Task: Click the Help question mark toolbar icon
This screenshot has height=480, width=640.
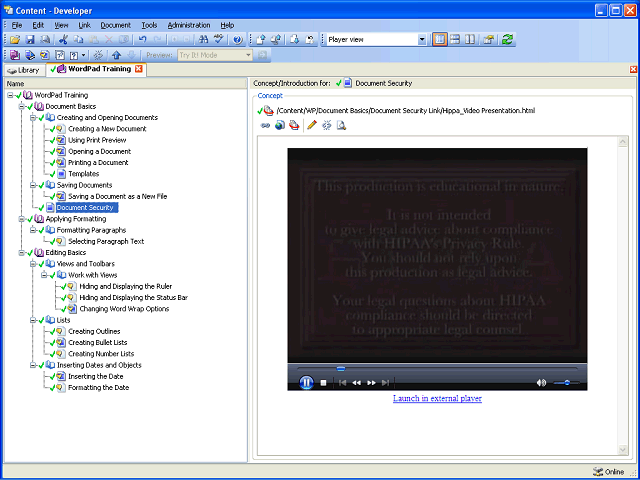Action: 236,40
